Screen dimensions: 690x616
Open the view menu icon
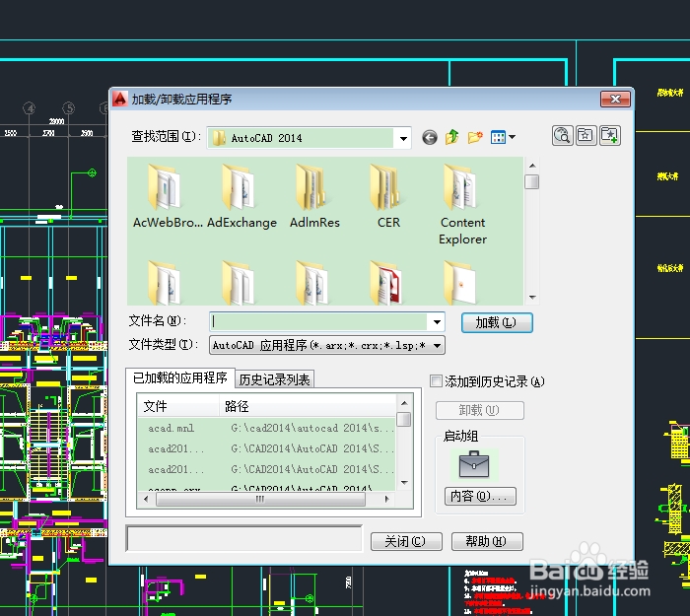(503, 138)
